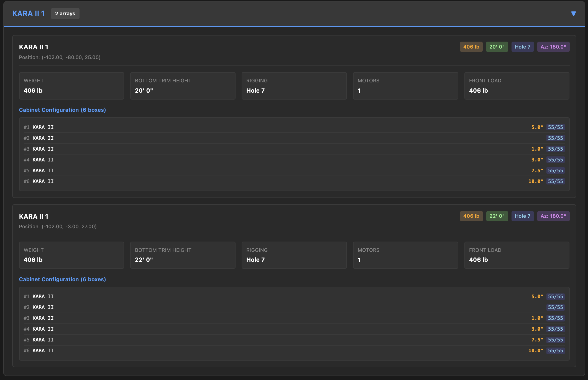The image size is (588, 380).
Task: Collapse the KARA II 1 group arrow
Action: point(573,14)
